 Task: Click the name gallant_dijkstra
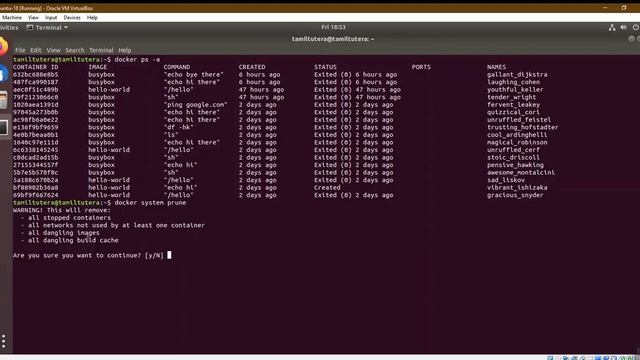point(517,75)
